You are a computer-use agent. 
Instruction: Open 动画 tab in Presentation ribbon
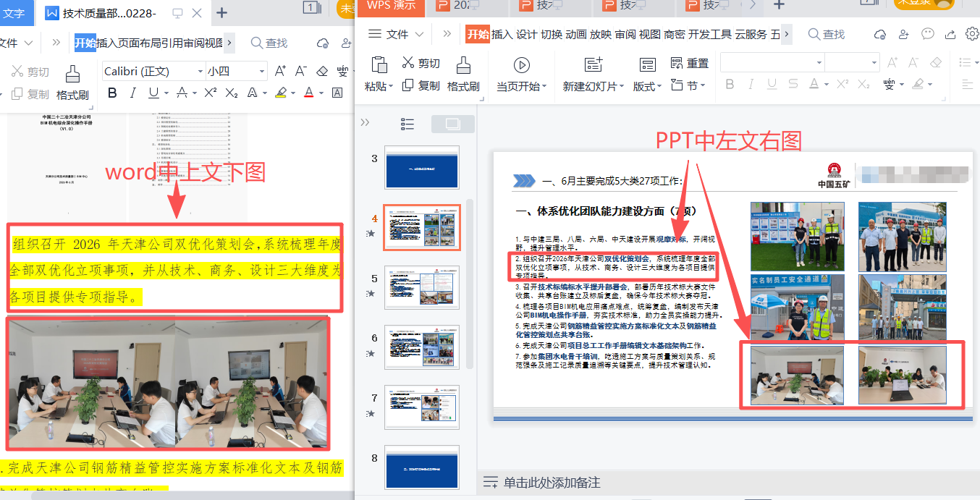(575, 34)
